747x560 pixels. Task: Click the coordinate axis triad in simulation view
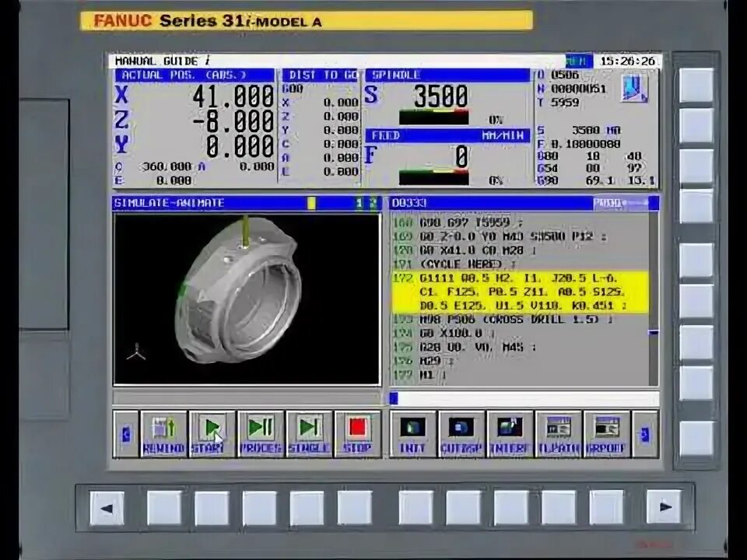coord(136,352)
